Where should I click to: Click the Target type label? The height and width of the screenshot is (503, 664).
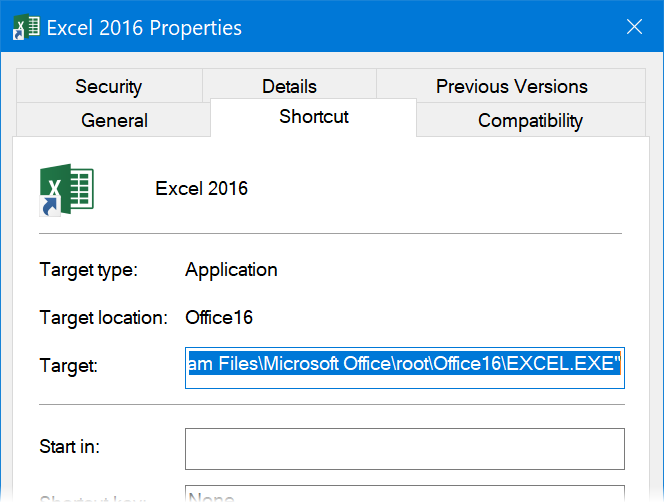click(x=89, y=270)
